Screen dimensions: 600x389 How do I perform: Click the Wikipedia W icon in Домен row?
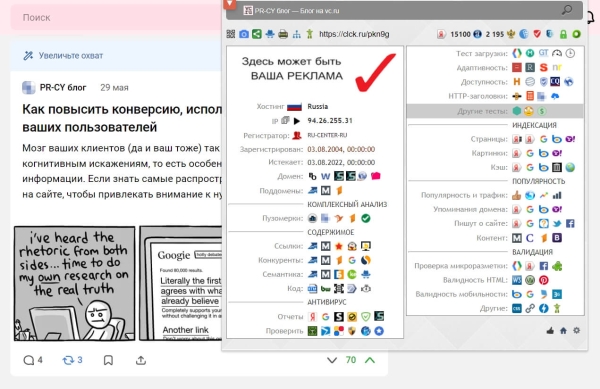tap(326, 176)
